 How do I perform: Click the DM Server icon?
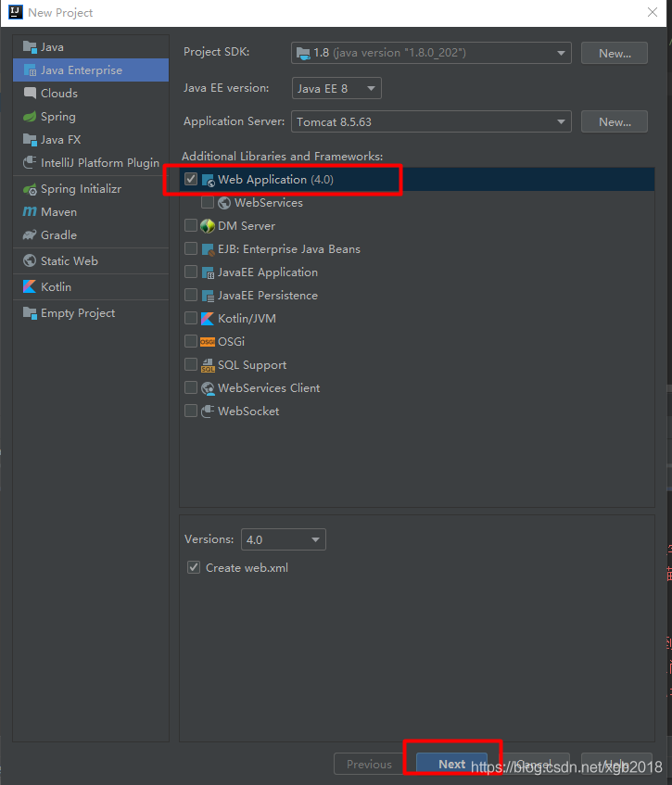(x=208, y=226)
